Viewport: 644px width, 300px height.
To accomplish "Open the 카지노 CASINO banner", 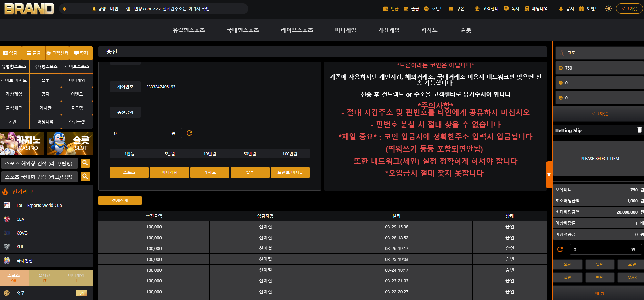I will pos(22,143).
